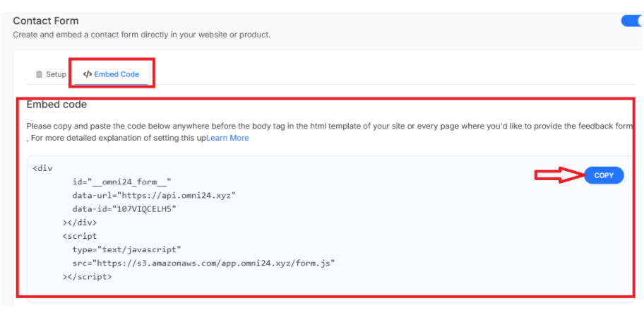Click the data-id="107VIQCELH5" code line
The height and width of the screenshot is (313, 644).
coord(124,209)
